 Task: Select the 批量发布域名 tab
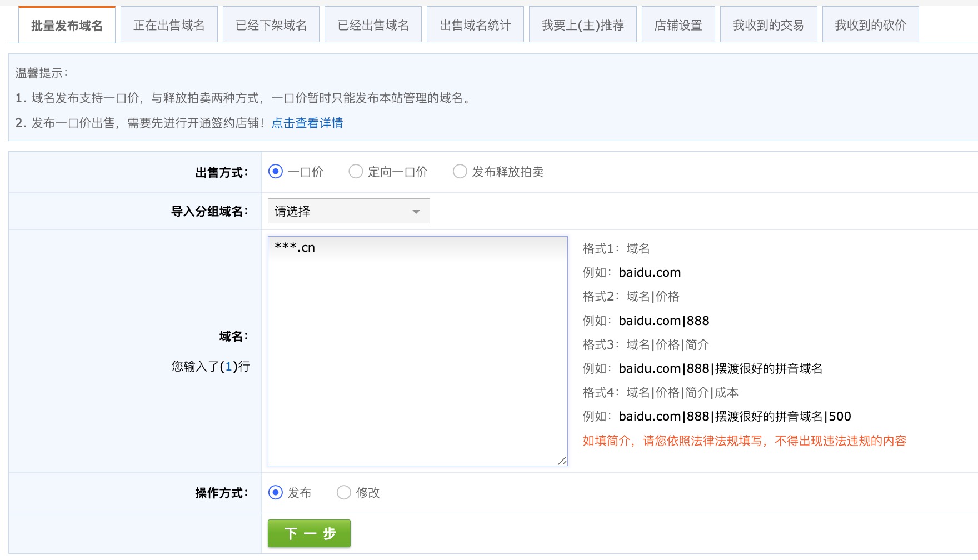click(x=67, y=25)
